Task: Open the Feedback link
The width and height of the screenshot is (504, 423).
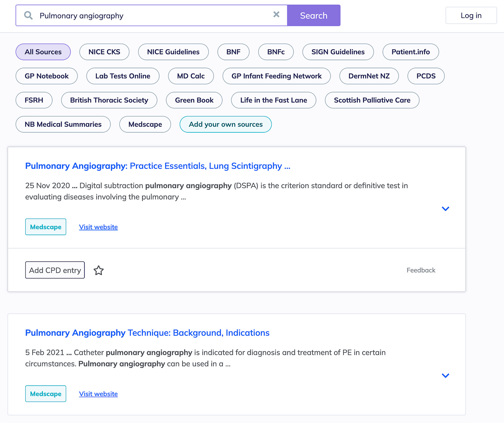Action: coord(421,270)
